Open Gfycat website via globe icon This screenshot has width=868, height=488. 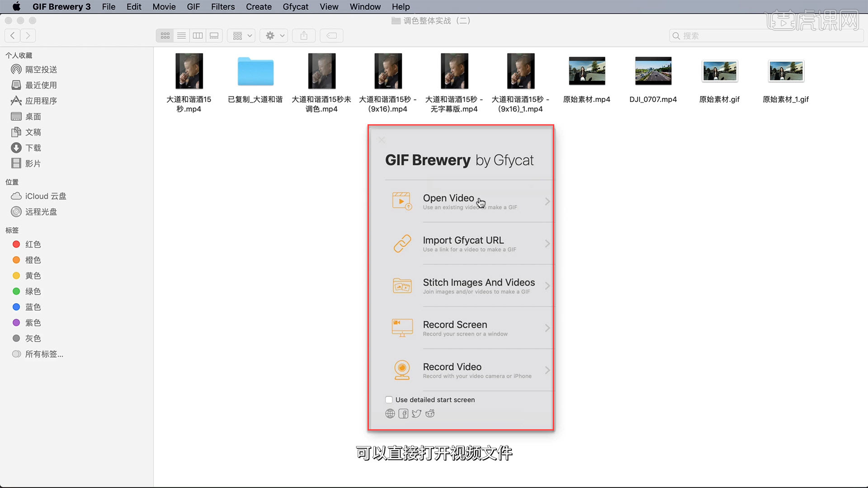390,413
